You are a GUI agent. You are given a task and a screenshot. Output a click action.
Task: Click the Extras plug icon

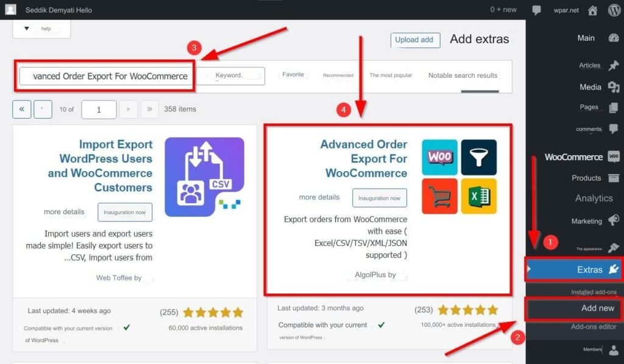coord(614,269)
